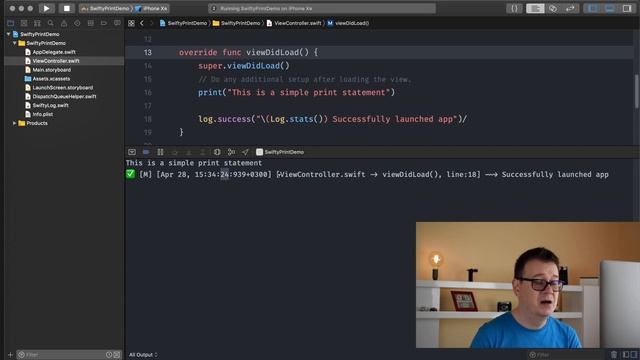The width and height of the screenshot is (640, 360).
Task: Click the print statement on line 16
Action: (296, 92)
